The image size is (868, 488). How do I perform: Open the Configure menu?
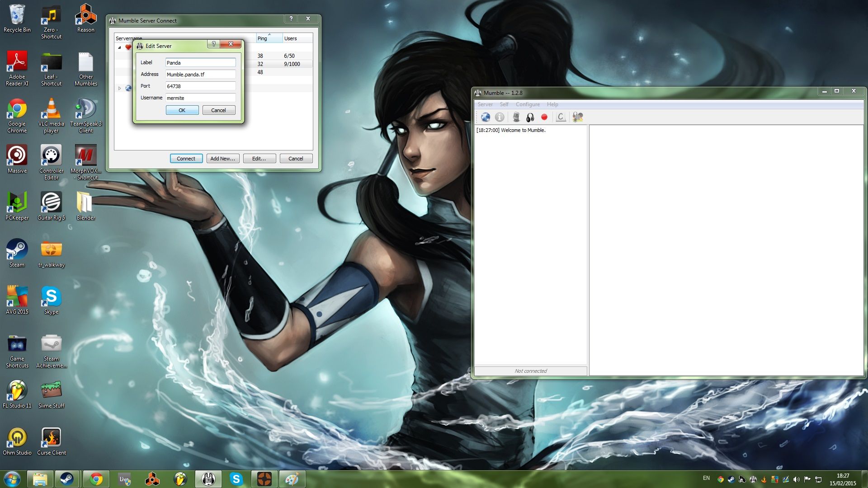(528, 104)
